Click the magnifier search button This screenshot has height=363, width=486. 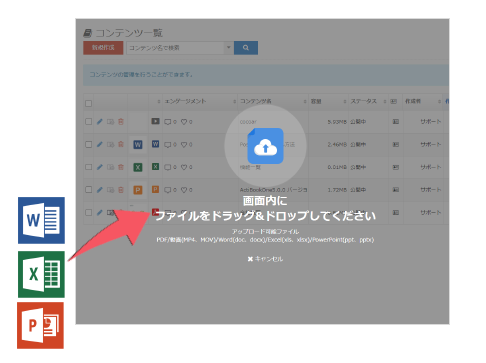pyautogui.click(x=246, y=48)
